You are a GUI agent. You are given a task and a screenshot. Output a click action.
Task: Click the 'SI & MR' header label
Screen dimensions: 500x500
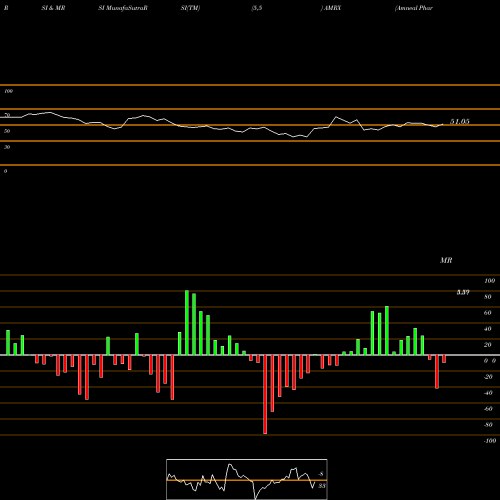pyautogui.click(x=53, y=8)
